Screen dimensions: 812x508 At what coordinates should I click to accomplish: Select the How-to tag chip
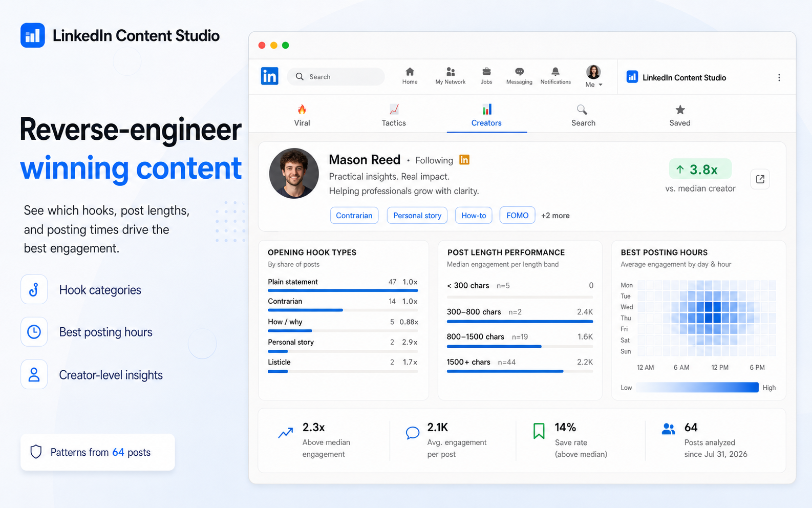coord(474,216)
